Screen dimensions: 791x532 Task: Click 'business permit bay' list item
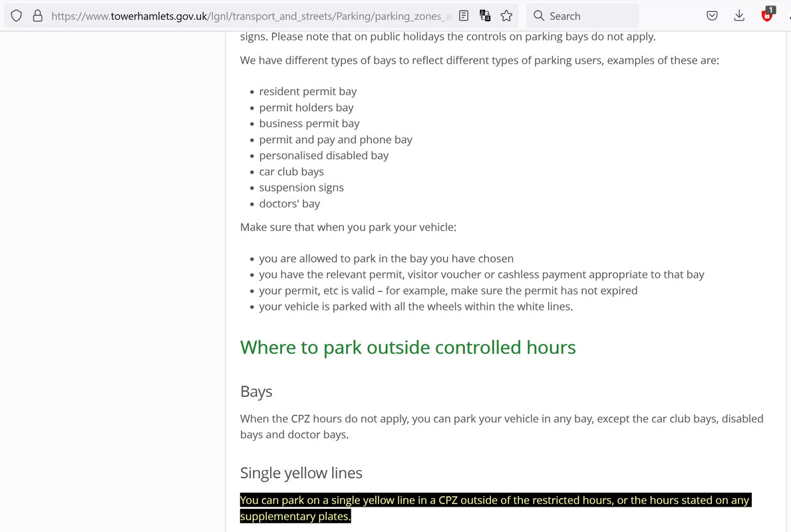[x=309, y=124]
